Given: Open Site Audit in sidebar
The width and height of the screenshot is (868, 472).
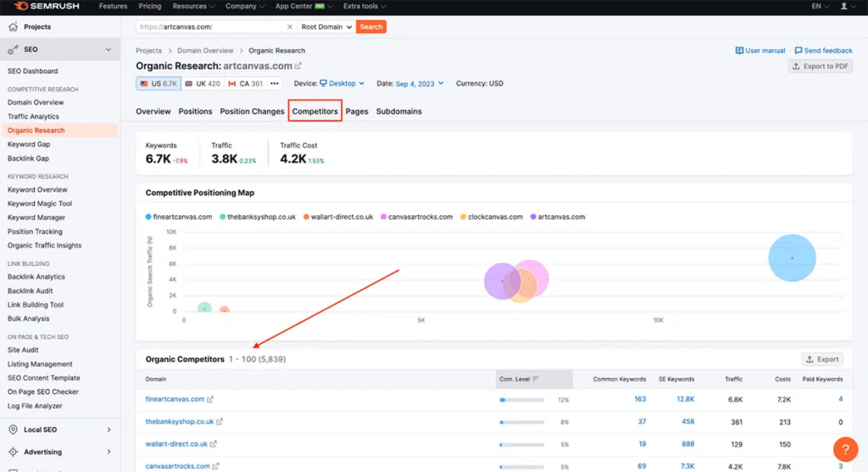Looking at the screenshot, I should tap(23, 350).
